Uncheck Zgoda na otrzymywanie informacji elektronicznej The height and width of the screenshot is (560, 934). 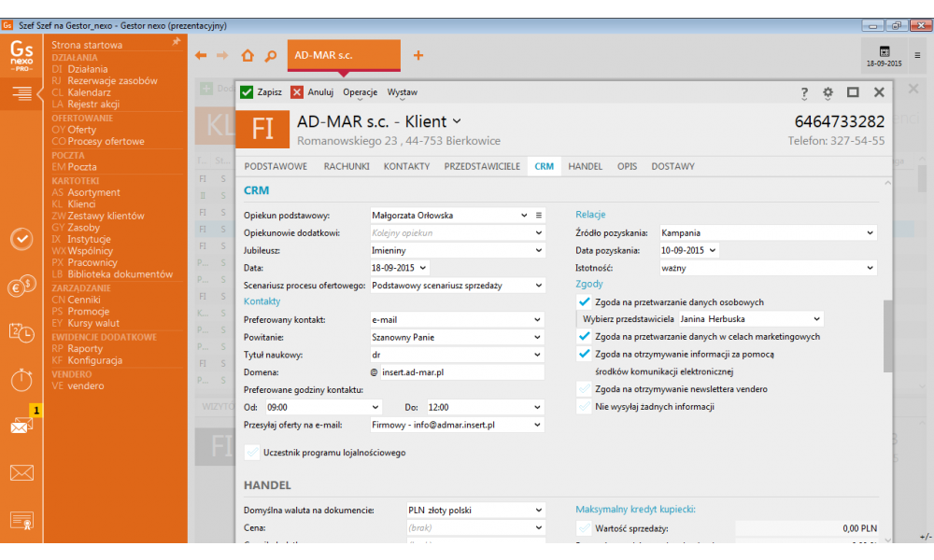(x=584, y=354)
